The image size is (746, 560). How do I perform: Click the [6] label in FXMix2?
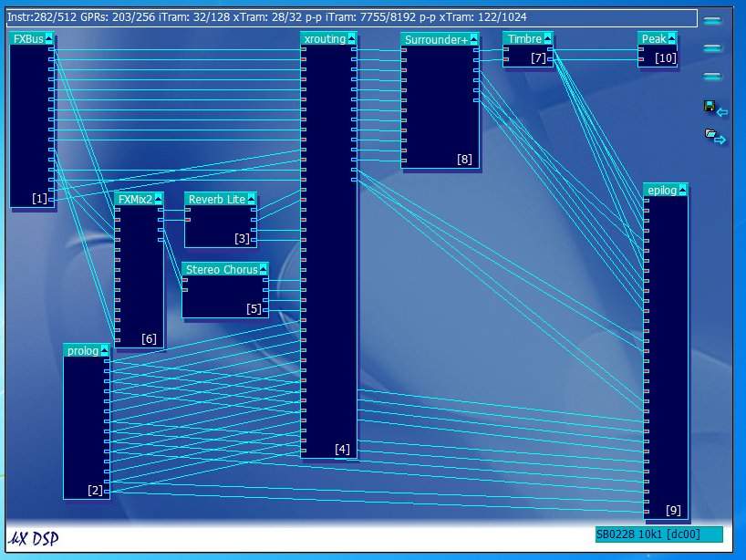pyautogui.click(x=149, y=338)
